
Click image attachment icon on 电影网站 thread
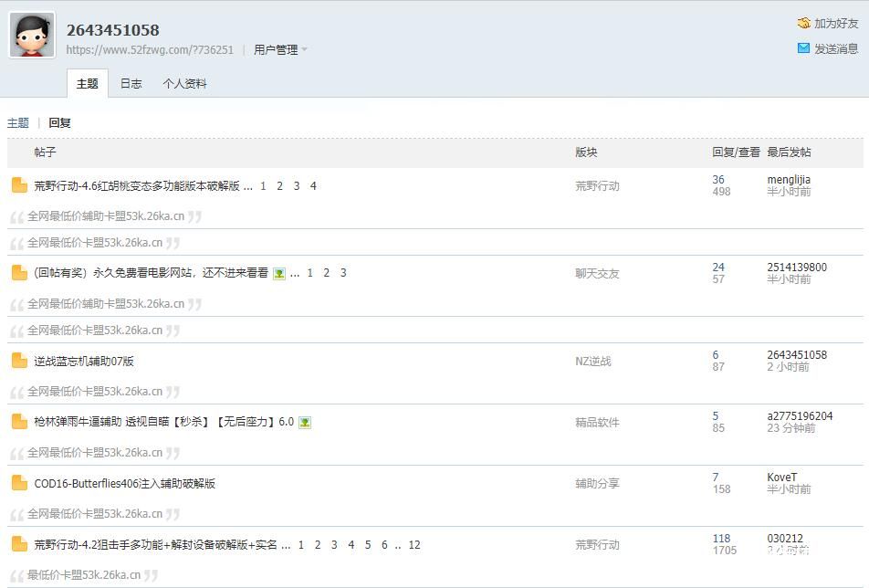[279, 273]
